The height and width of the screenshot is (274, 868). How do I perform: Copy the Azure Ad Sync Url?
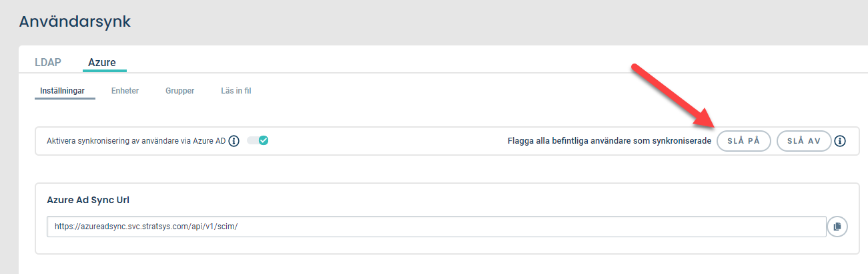[837, 227]
